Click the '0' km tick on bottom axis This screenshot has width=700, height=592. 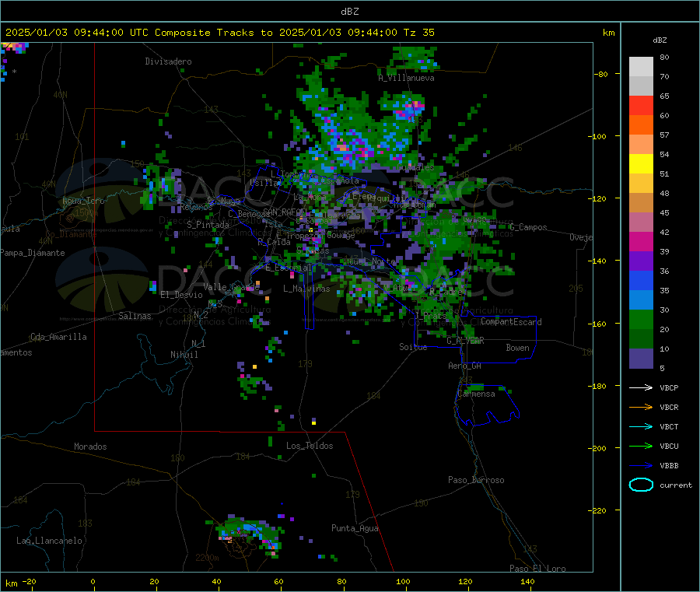point(93,582)
